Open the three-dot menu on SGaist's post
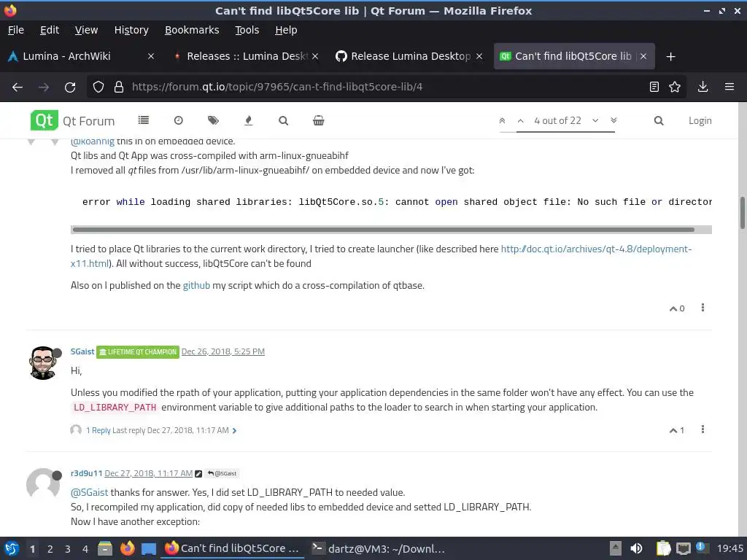747x560 pixels. tap(703, 429)
